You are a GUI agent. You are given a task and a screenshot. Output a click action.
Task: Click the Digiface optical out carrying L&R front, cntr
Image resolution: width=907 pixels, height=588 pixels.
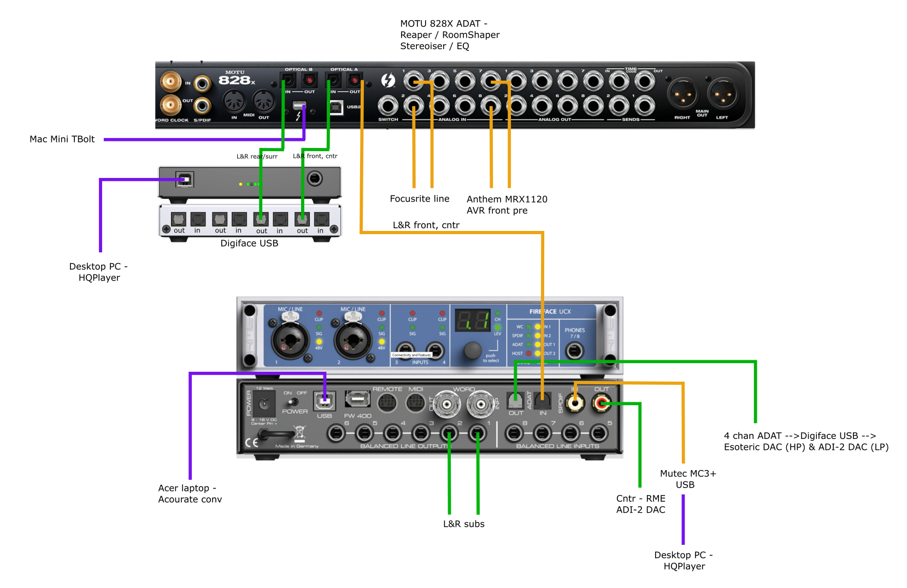[x=302, y=219]
